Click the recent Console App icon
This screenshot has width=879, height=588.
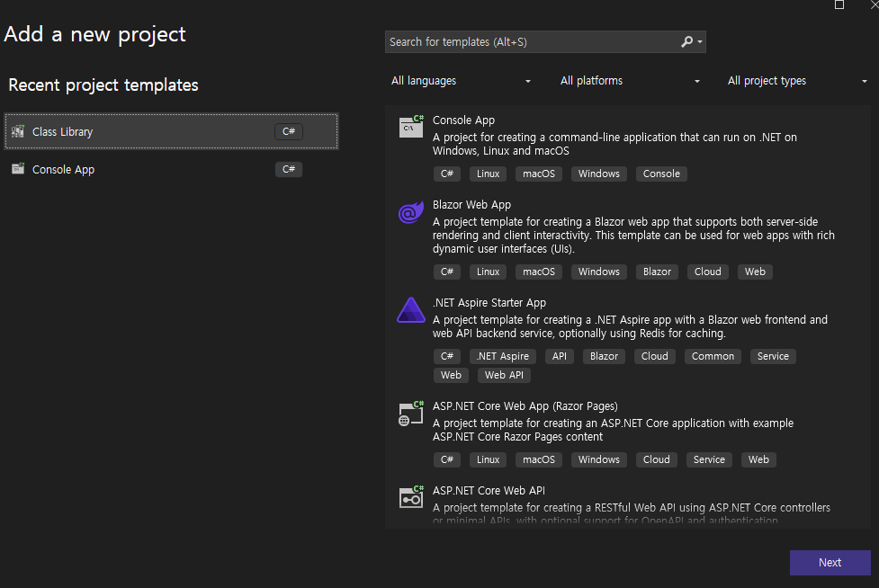tap(18, 170)
